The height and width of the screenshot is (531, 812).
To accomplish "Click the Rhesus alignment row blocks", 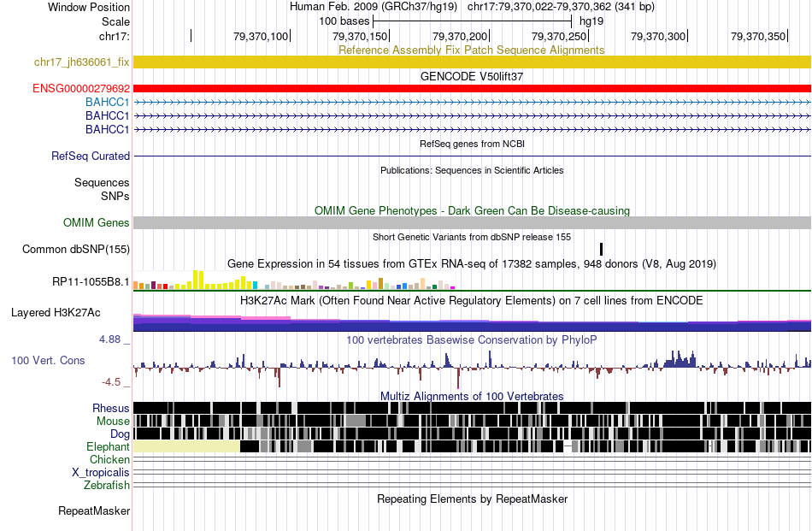I will tap(472, 408).
